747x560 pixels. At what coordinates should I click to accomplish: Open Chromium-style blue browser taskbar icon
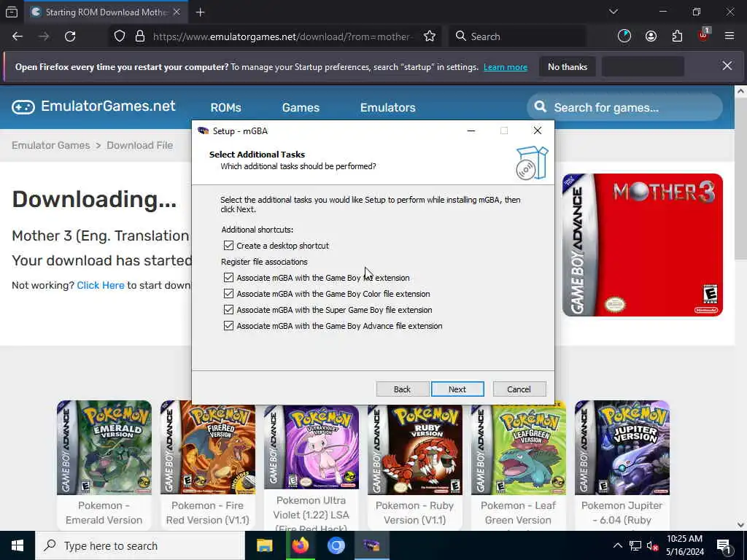coord(336,545)
